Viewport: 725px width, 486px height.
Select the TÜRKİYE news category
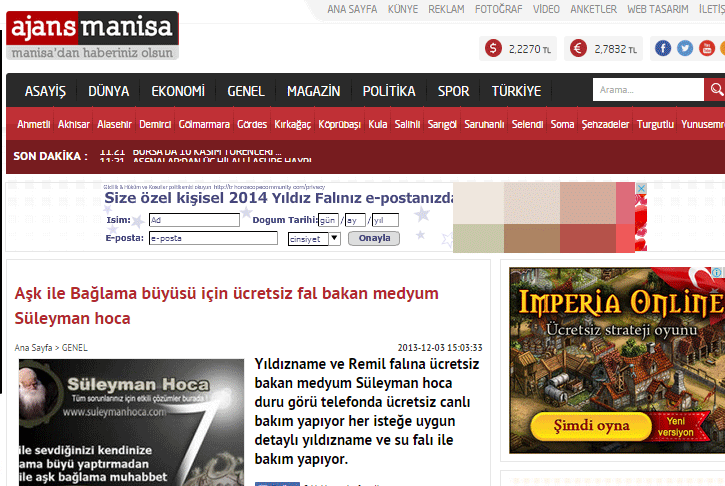(516, 91)
